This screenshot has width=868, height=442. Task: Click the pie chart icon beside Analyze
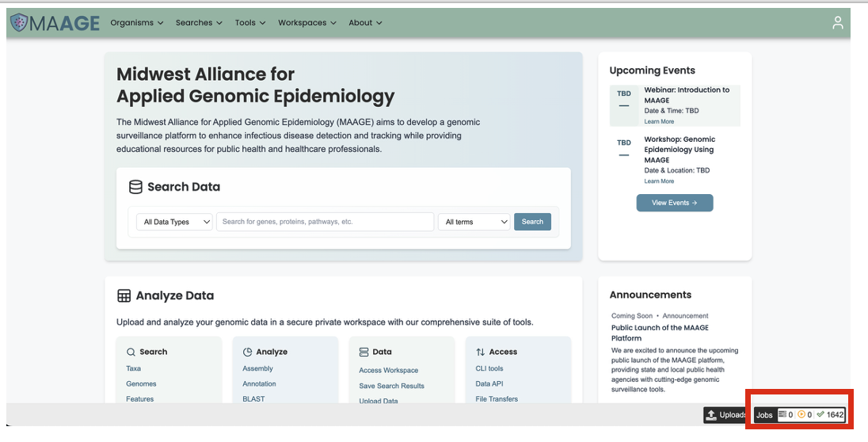(x=247, y=352)
